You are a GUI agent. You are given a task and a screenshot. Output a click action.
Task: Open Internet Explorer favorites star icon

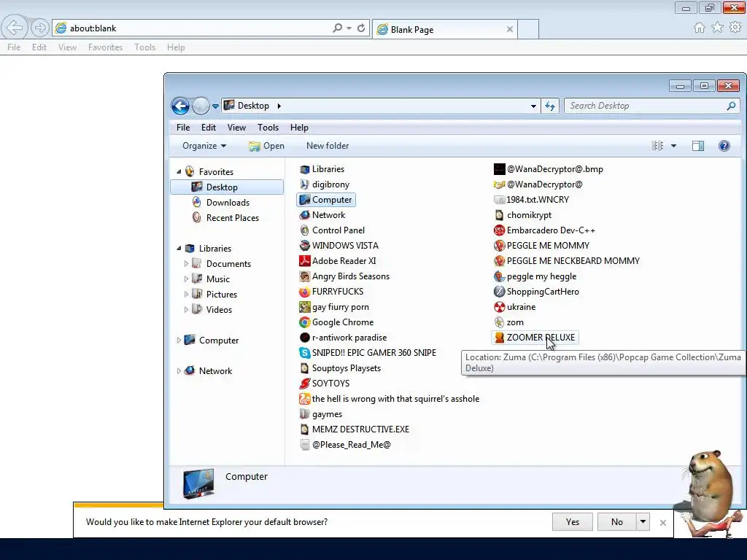click(x=718, y=28)
